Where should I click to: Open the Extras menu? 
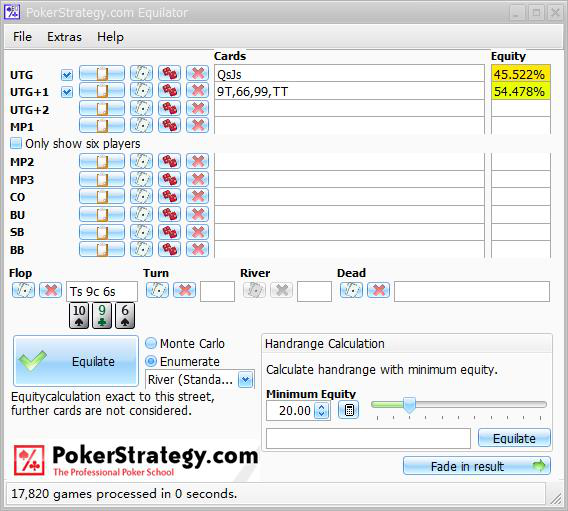(x=64, y=37)
